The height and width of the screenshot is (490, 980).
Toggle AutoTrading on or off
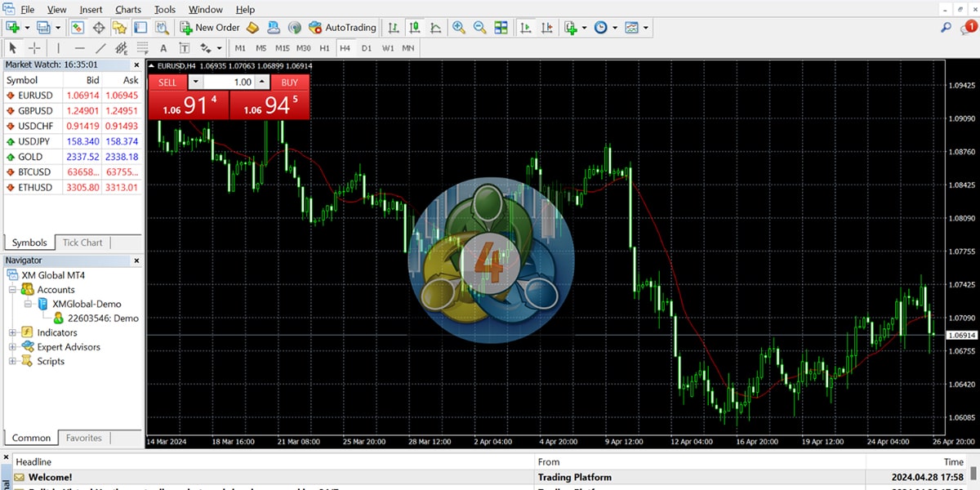click(343, 27)
